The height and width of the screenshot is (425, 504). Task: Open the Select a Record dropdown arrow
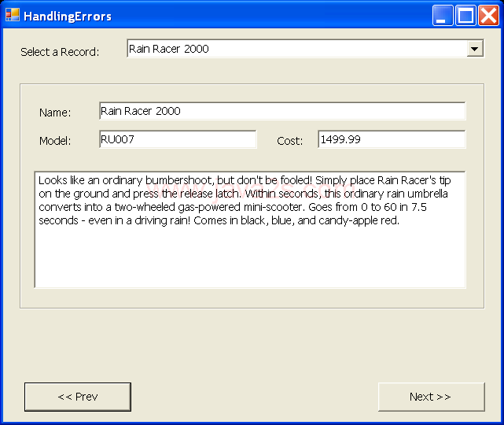(x=474, y=49)
